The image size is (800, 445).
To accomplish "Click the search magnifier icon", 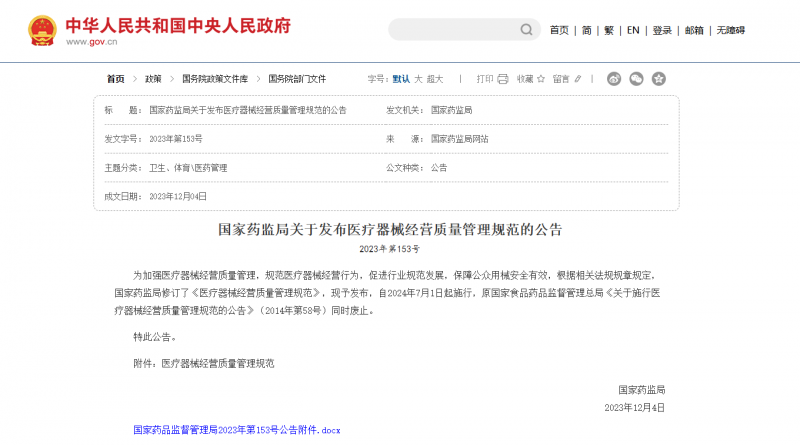I will 526,30.
